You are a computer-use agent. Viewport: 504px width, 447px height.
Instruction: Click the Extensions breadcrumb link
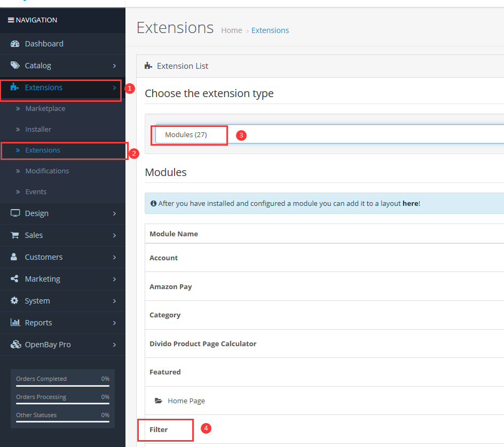click(270, 30)
